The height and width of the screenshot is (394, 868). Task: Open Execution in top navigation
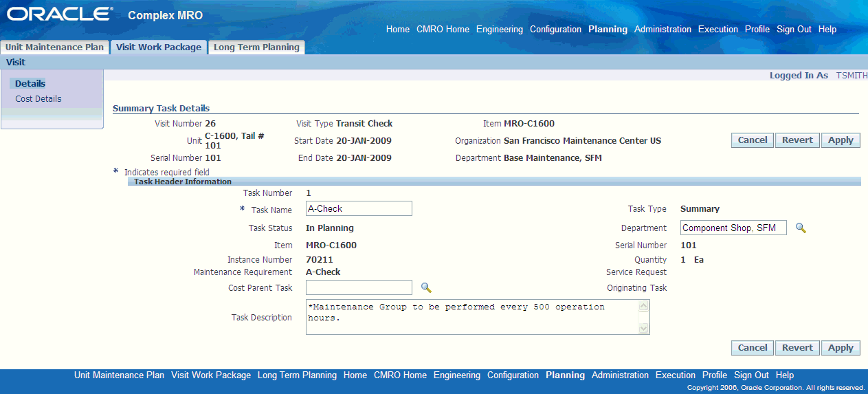pyautogui.click(x=718, y=30)
